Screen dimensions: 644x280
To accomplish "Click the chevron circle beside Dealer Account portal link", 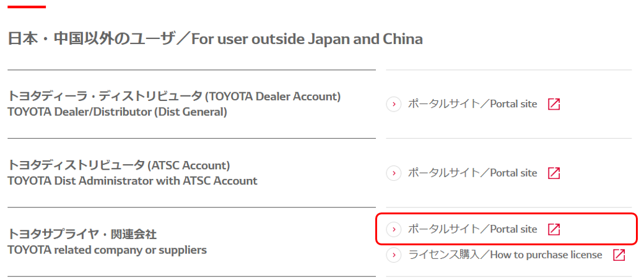I will (x=393, y=104).
